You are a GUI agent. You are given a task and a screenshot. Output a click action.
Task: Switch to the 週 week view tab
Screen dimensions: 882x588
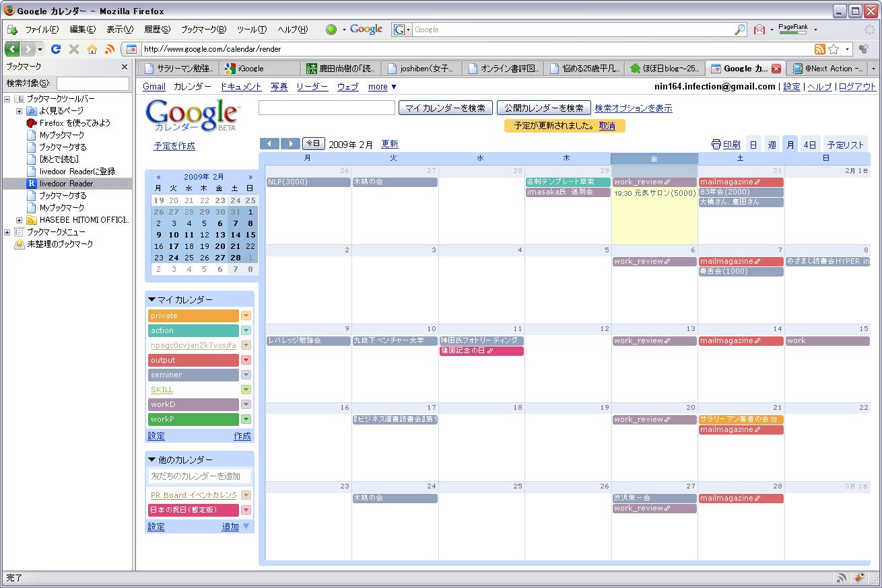tap(772, 145)
